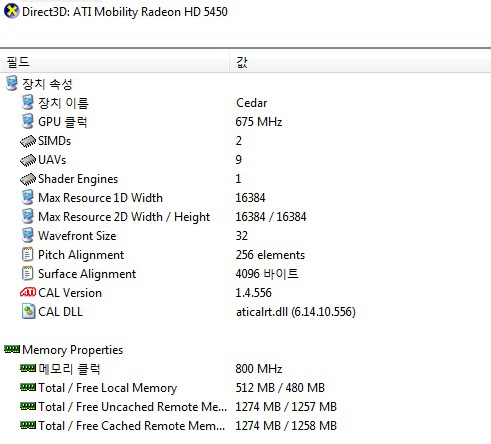Image resolution: width=491 pixels, height=444 pixels.
Task: Click the value aticalrt.dll (6.14.10.556)
Action: click(x=296, y=312)
